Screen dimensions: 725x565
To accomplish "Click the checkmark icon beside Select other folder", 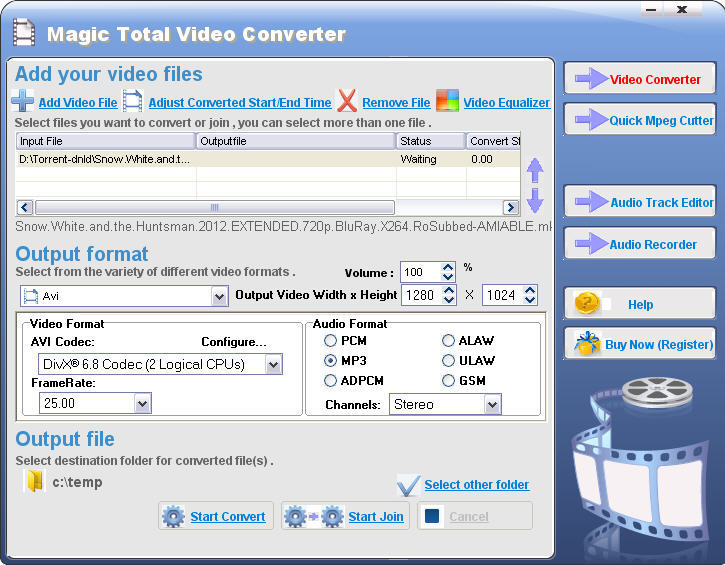I will (408, 485).
